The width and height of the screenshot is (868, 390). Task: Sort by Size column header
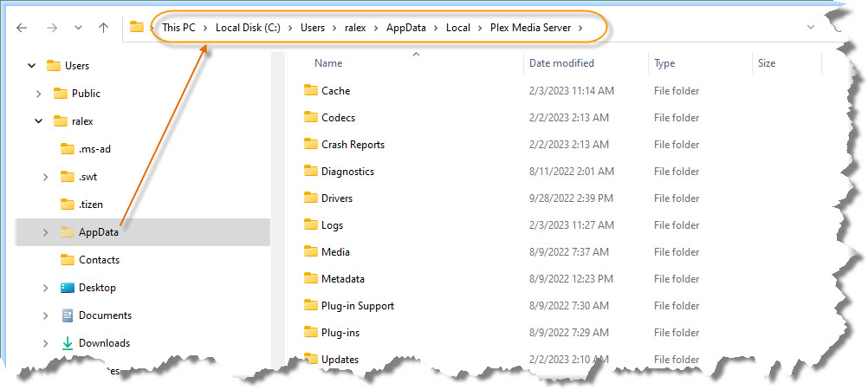click(x=766, y=63)
